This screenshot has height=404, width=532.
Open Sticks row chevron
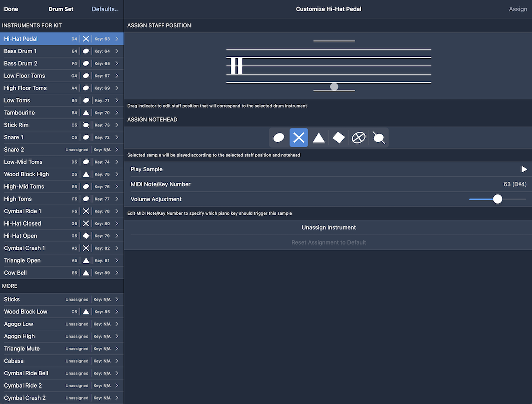coord(117,300)
